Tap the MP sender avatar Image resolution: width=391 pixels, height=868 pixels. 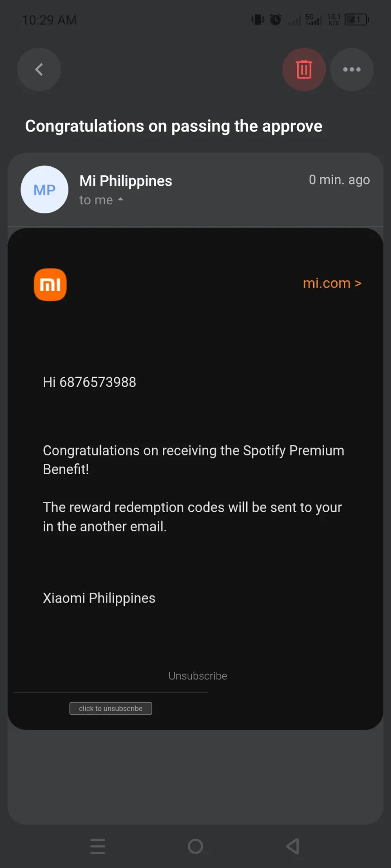tap(44, 189)
